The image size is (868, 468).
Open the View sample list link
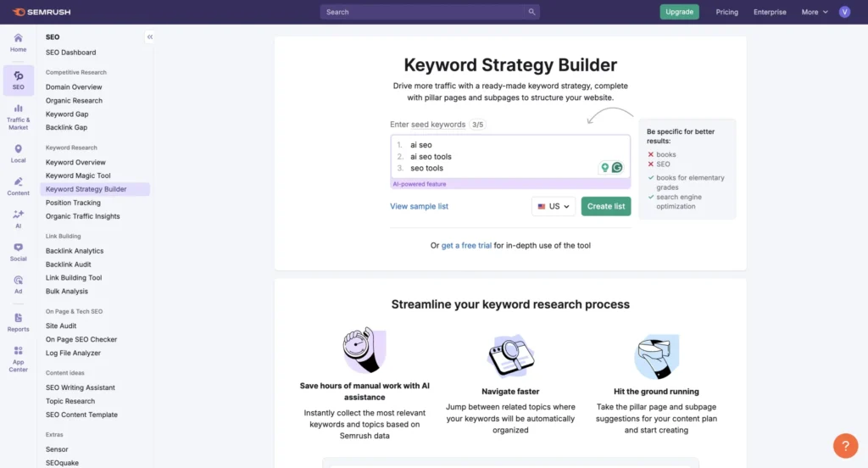[x=419, y=206]
